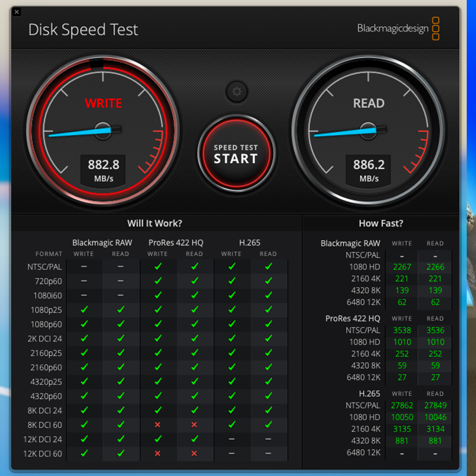Click the red X for 12K DCI 60 ProRes read
The image size is (476, 476).
(x=195, y=454)
